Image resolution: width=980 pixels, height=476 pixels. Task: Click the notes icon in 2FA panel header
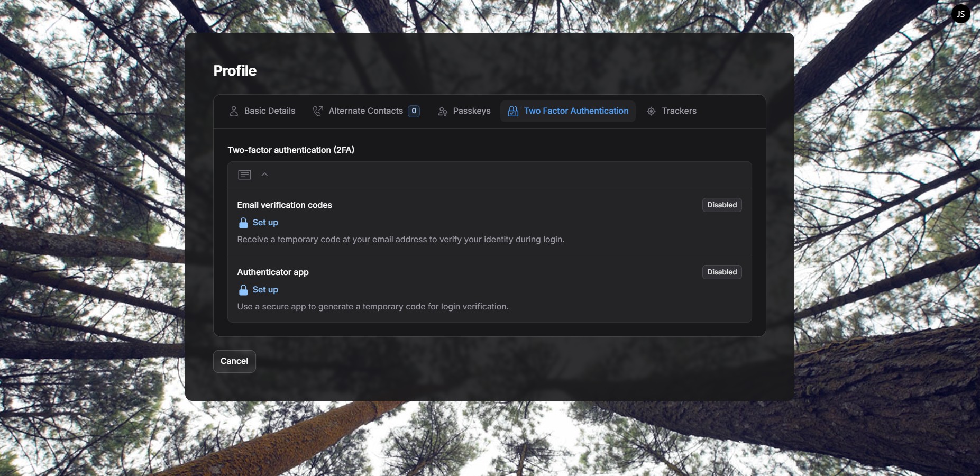(244, 175)
